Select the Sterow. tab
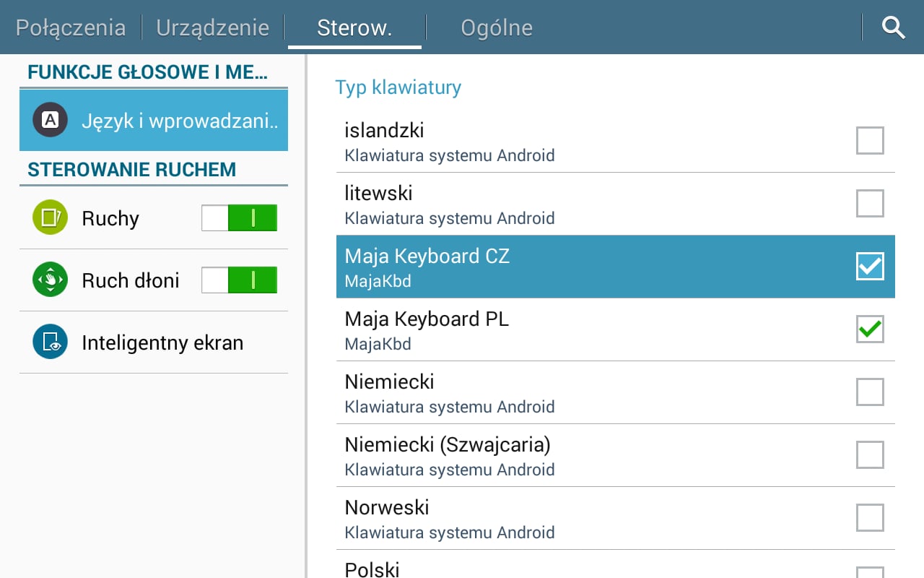Viewport: 924px width, 578px height. pyautogui.click(x=354, y=27)
